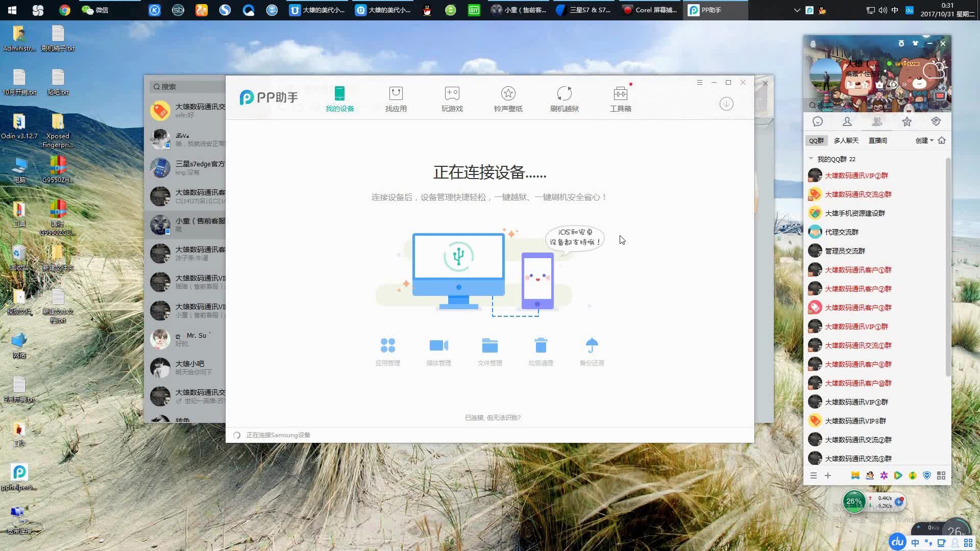
Task: Open the 刷机越狱 section in PP助手
Action: click(564, 99)
